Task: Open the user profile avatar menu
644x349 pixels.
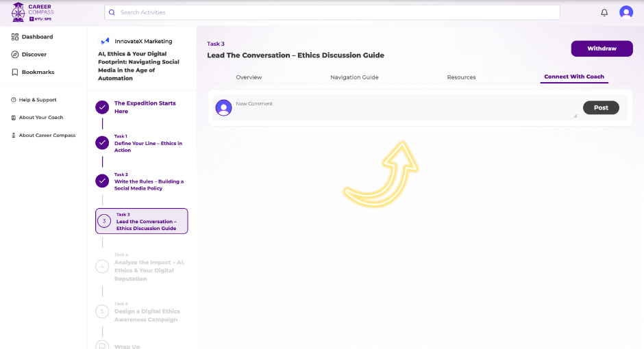Action: 626,12
